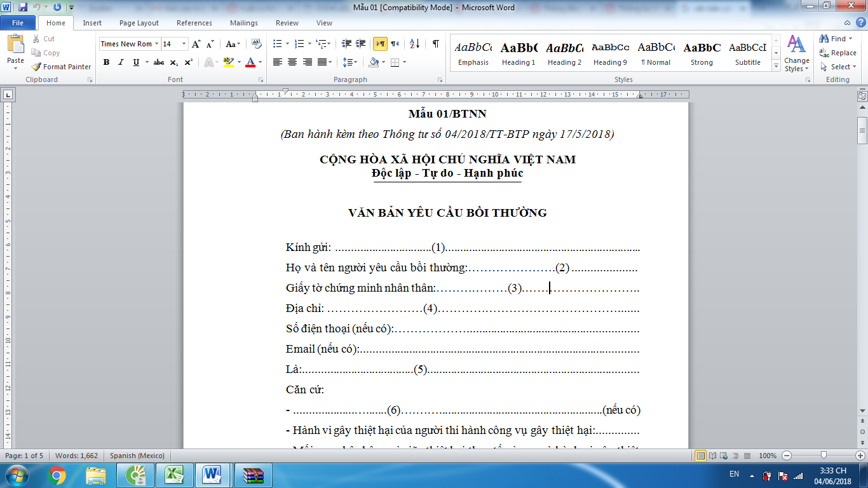Click the taskbar clock
The width and height of the screenshot is (868, 488).
pos(833,475)
